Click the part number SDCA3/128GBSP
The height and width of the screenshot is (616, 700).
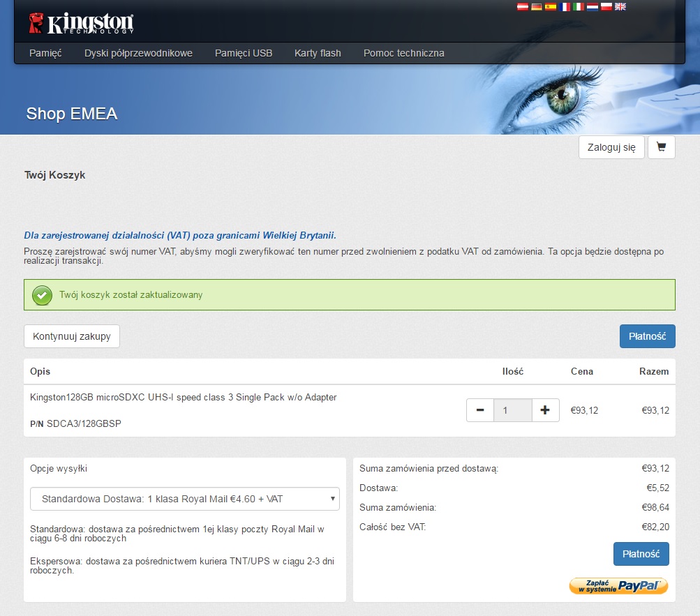click(x=84, y=423)
